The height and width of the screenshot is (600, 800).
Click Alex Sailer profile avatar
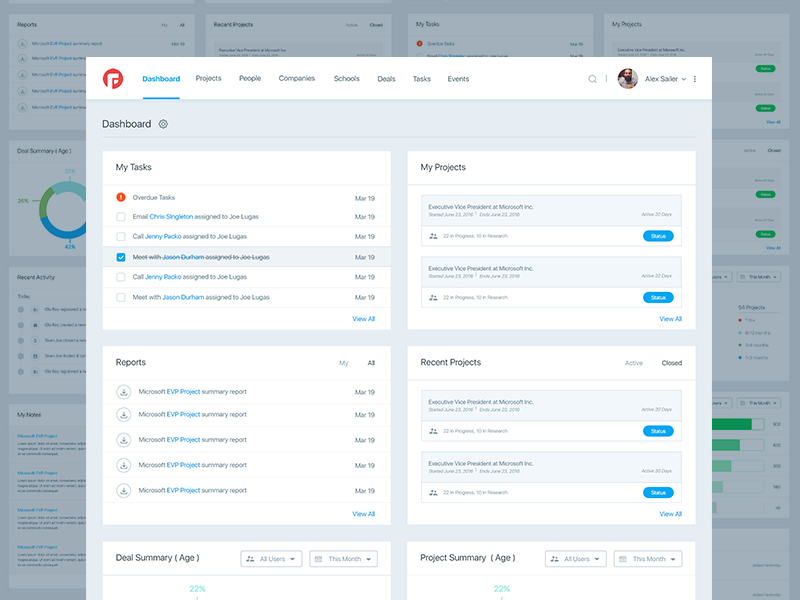(628, 79)
